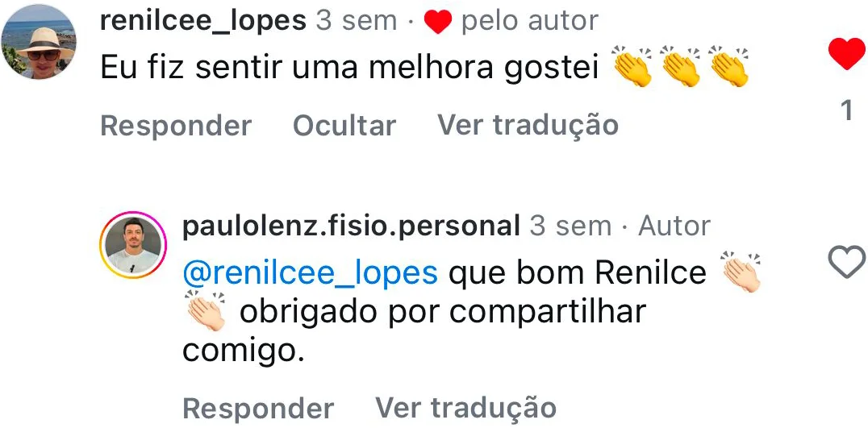868x428 pixels.
Task: Hide the comment using Ocultar
Action: [x=344, y=126]
